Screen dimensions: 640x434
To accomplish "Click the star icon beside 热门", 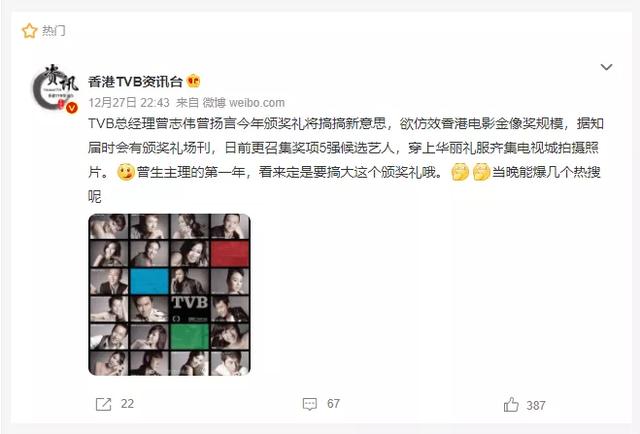I will point(29,31).
